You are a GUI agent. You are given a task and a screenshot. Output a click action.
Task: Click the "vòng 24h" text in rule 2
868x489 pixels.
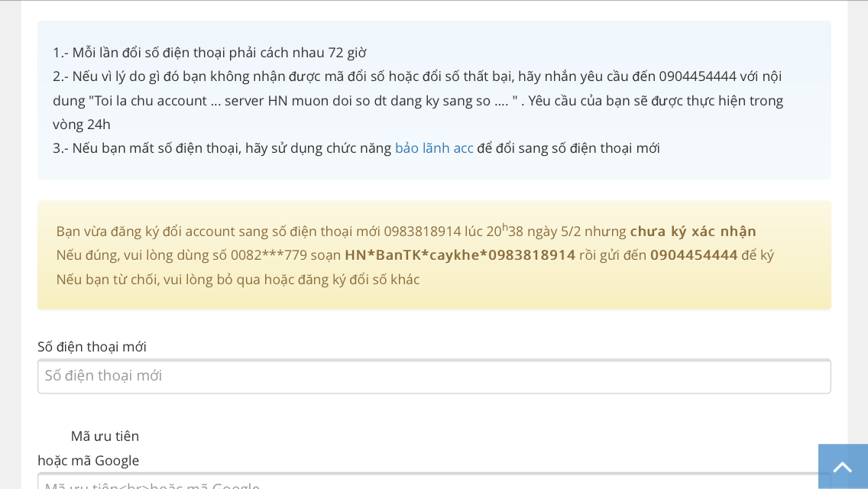click(82, 125)
